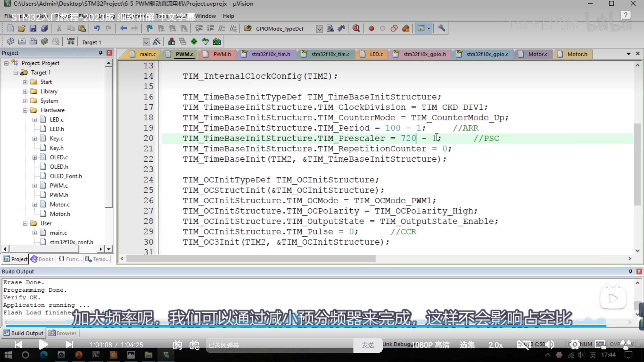
Task: Start the debug session icon
Action: coord(356,28)
